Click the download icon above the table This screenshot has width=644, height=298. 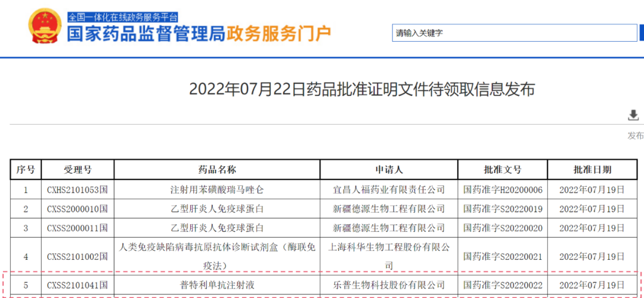633,116
